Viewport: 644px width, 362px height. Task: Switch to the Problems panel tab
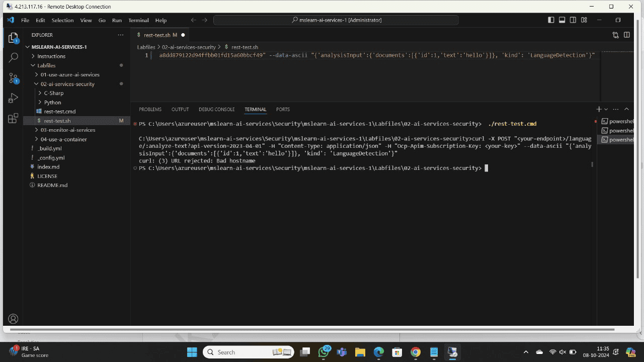[150, 109]
